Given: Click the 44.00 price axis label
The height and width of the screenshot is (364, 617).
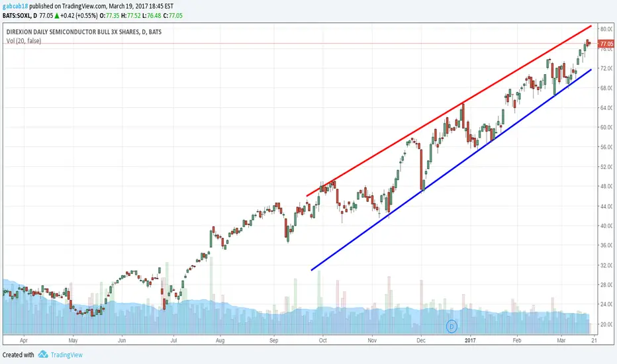Looking at the screenshot, I should 607,206.
